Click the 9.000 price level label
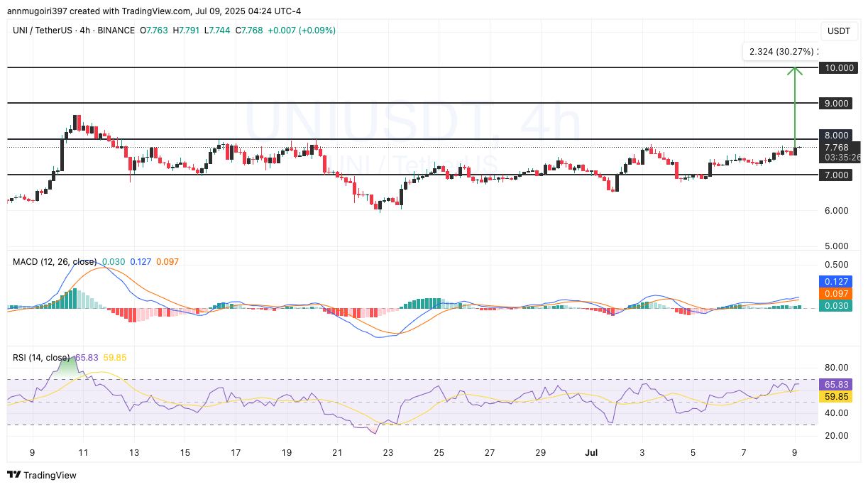868x487 pixels. 837,104
